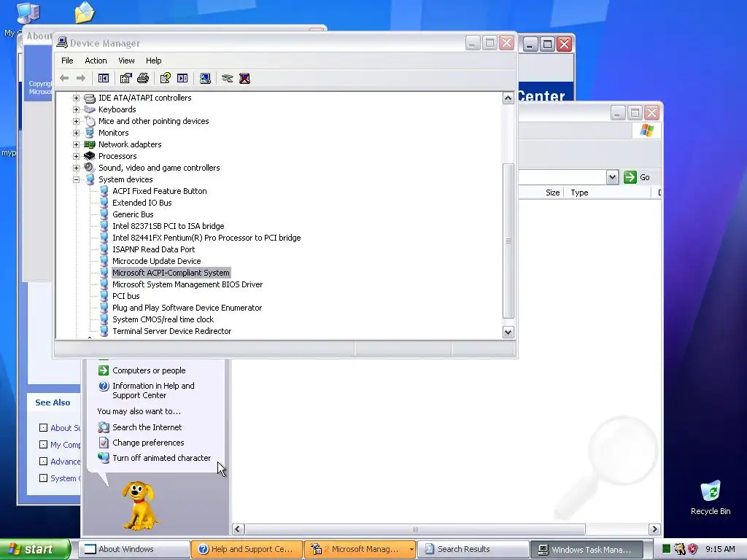Click the Device Manager scroll up arrow

tap(508, 98)
